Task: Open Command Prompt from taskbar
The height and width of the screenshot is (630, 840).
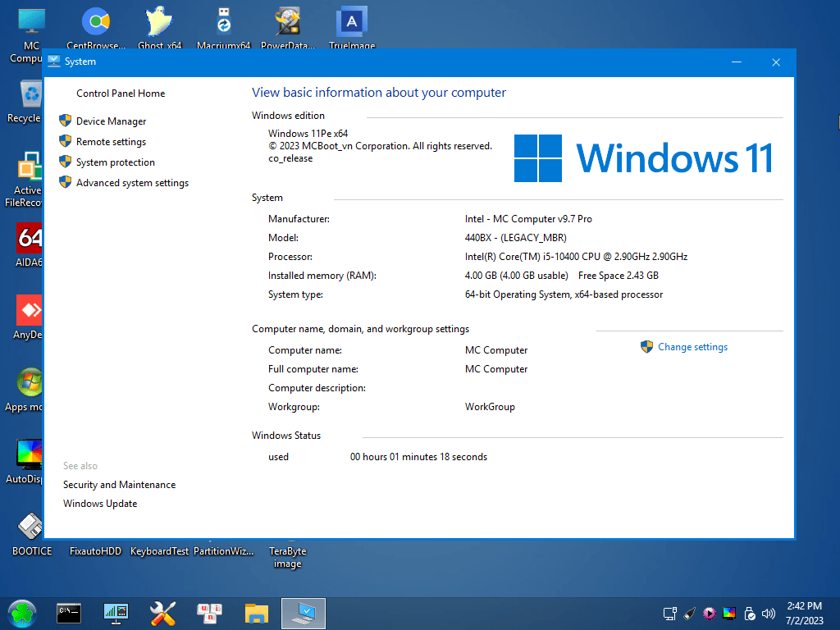Action: tap(69, 614)
